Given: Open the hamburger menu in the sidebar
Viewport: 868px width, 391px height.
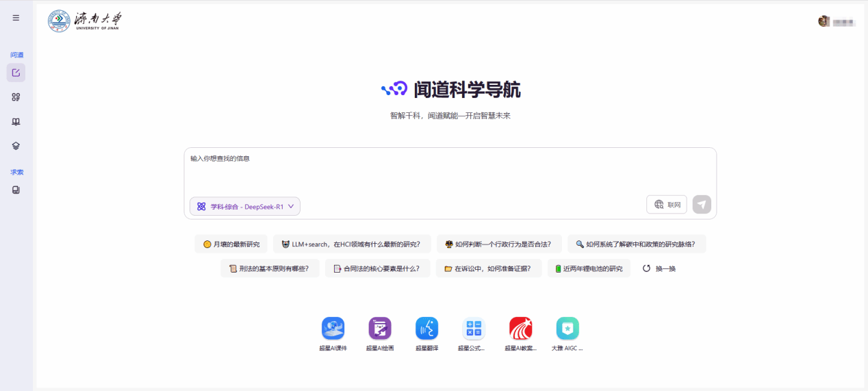Looking at the screenshot, I should tap(16, 18).
